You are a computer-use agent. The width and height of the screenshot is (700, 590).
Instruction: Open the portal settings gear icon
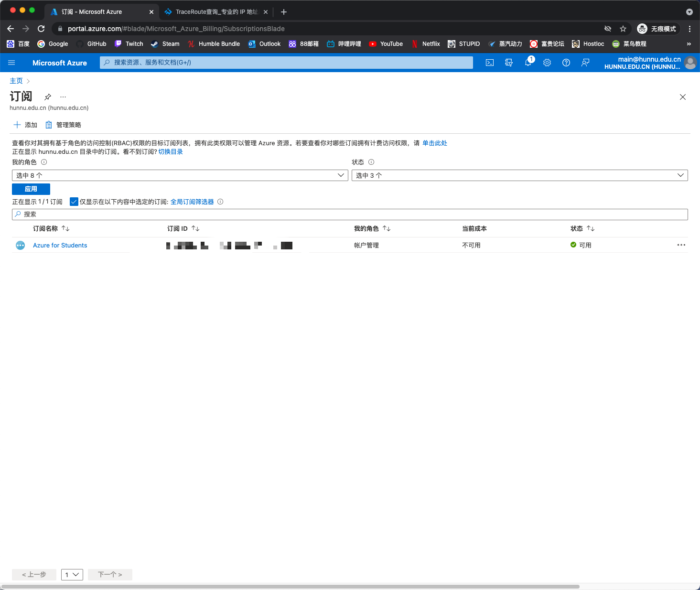point(547,63)
